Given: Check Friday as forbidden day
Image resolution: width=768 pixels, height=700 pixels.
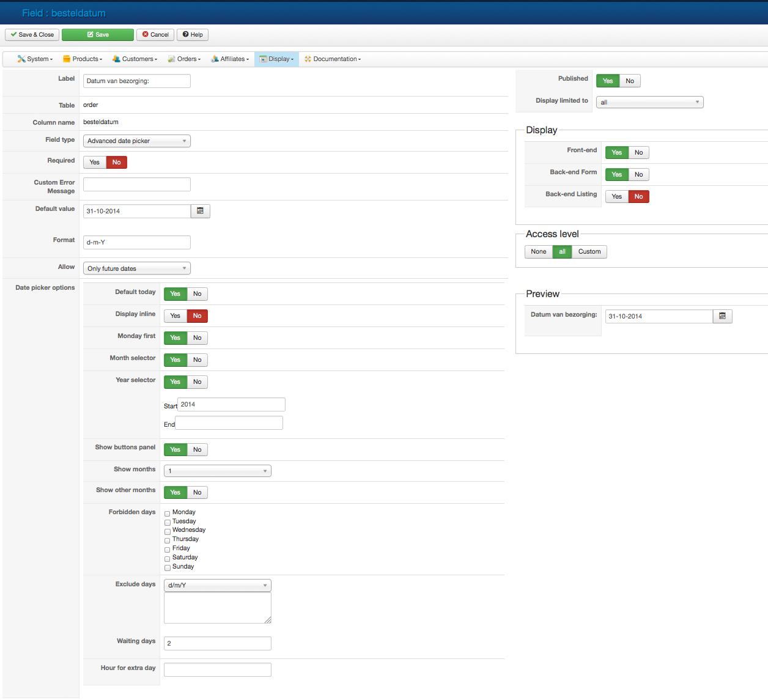Looking at the screenshot, I should tap(168, 550).
